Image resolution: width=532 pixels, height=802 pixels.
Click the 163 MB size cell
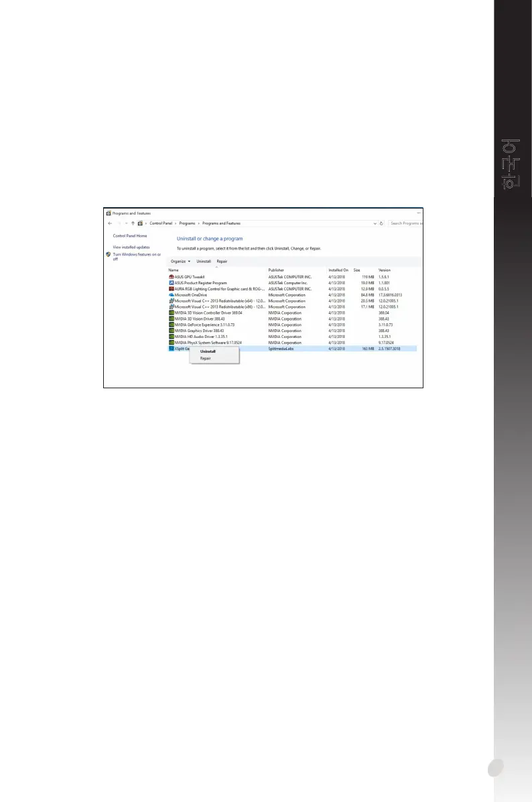pos(368,349)
